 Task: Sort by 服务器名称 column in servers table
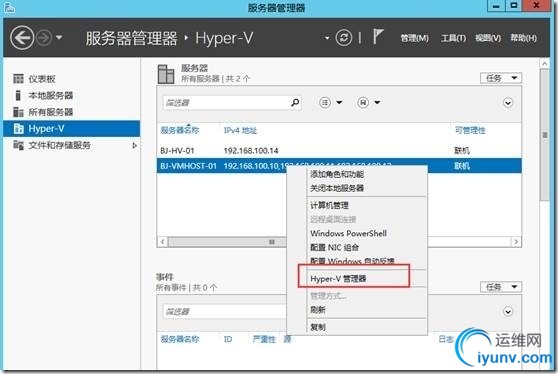pyautogui.click(x=180, y=130)
